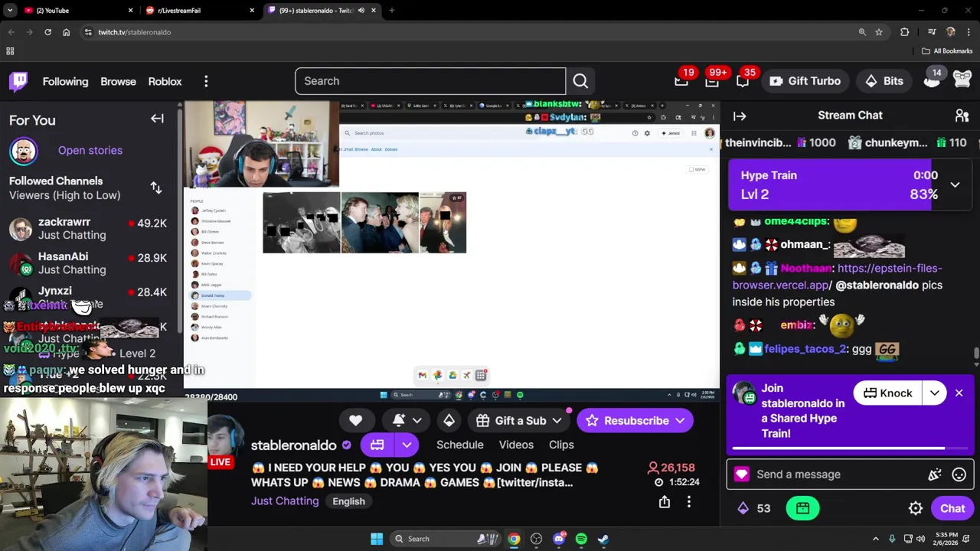Image resolution: width=980 pixels, height=551 pixels.
Task: Click in the Twitch search field
Action: (430, 81)
